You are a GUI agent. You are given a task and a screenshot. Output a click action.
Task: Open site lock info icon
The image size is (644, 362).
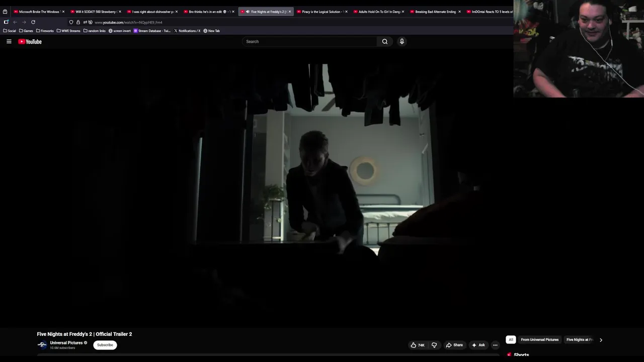(x=78, y=22)
